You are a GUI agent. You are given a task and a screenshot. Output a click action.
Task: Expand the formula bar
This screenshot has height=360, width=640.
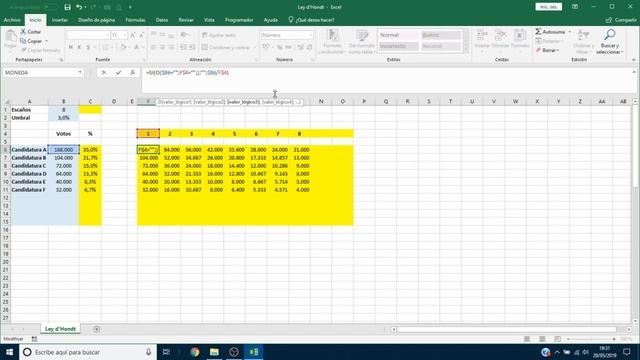pos(634,72)
